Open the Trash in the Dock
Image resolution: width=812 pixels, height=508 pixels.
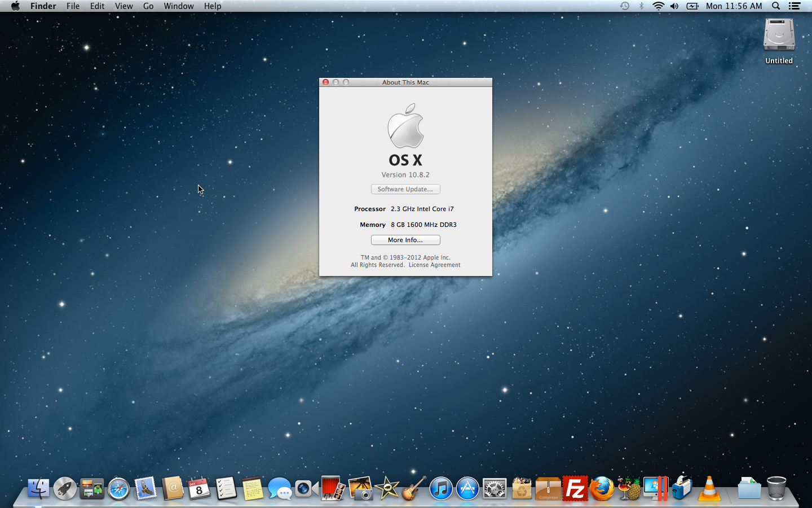tap(776, 489)
